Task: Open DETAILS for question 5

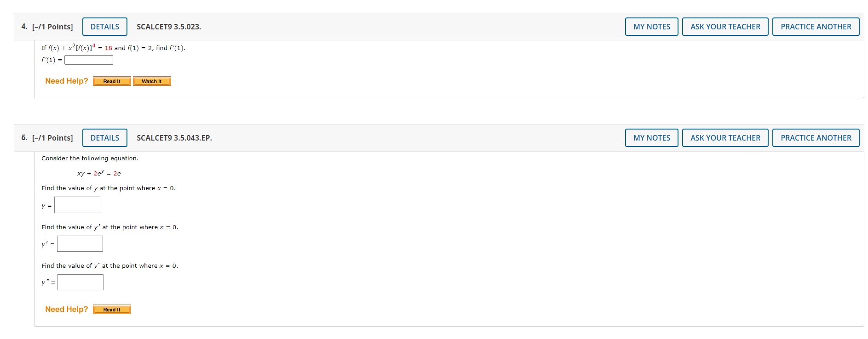Action: [104, 137]
